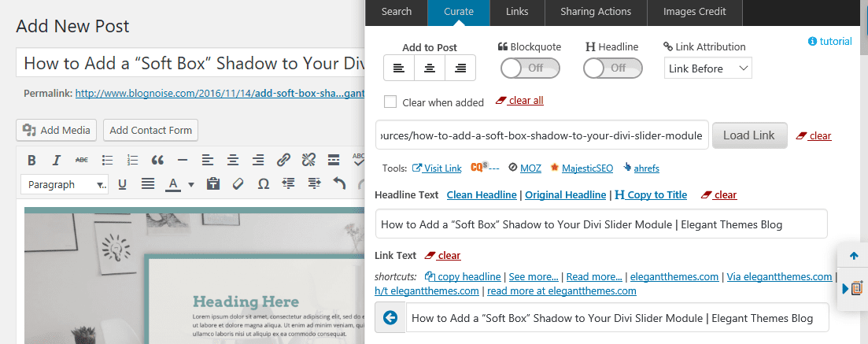The image size is (868, 344).
Task: Click the 'Via elegantthemes.com' shortcut
Action: [779, 276]
